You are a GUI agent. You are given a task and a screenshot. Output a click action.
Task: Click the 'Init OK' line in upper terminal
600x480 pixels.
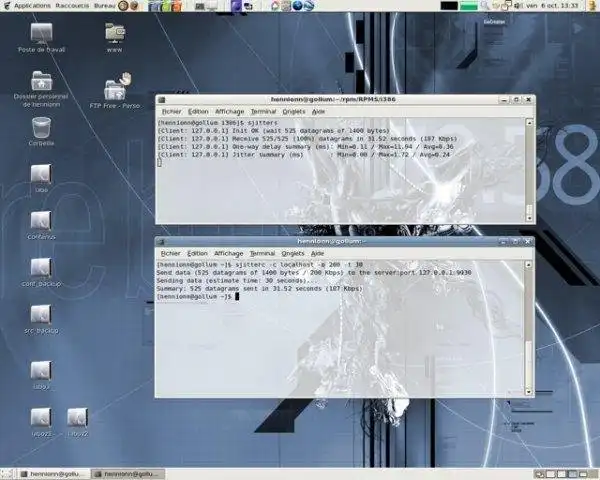click(x=274, y=131)
